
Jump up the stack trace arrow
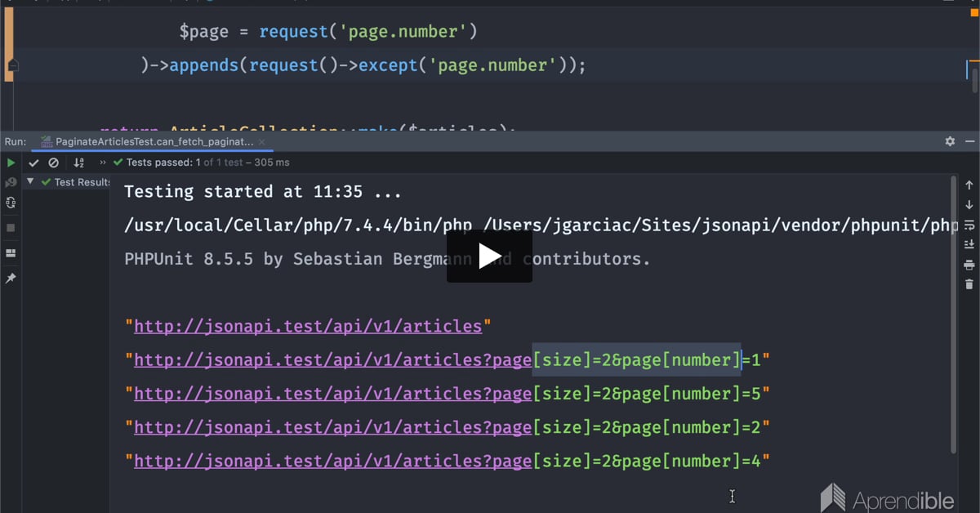point(969,185)
